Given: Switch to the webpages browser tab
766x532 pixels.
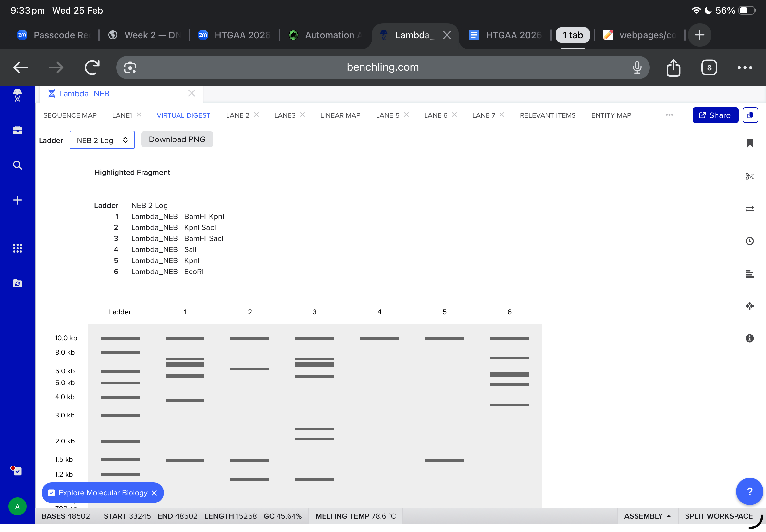Looking at the screenshot, I should click(640, 35).
